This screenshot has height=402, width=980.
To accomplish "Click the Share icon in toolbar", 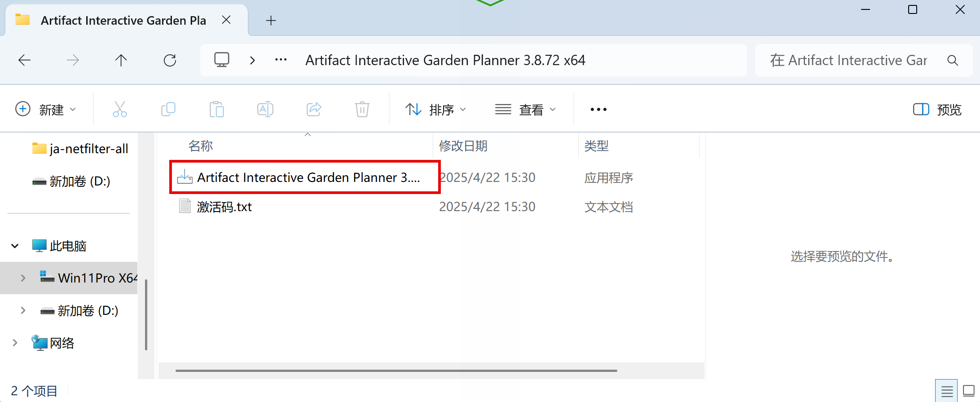I will click(314, 109).
